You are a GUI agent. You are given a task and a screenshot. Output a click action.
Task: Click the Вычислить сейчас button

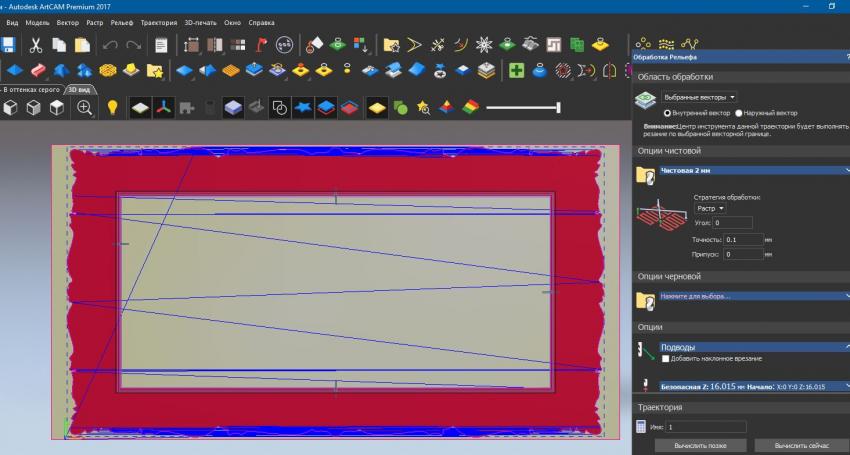point(799,444)
